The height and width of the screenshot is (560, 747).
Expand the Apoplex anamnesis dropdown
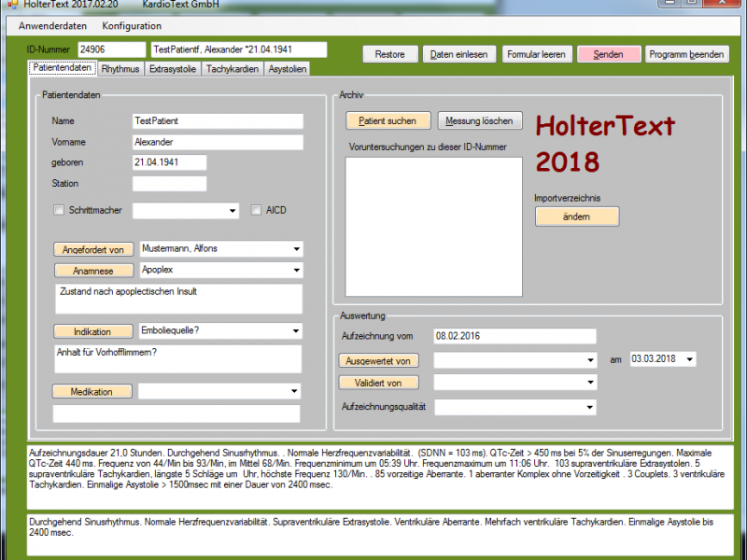pyautogui.click(x=296, y=270)
